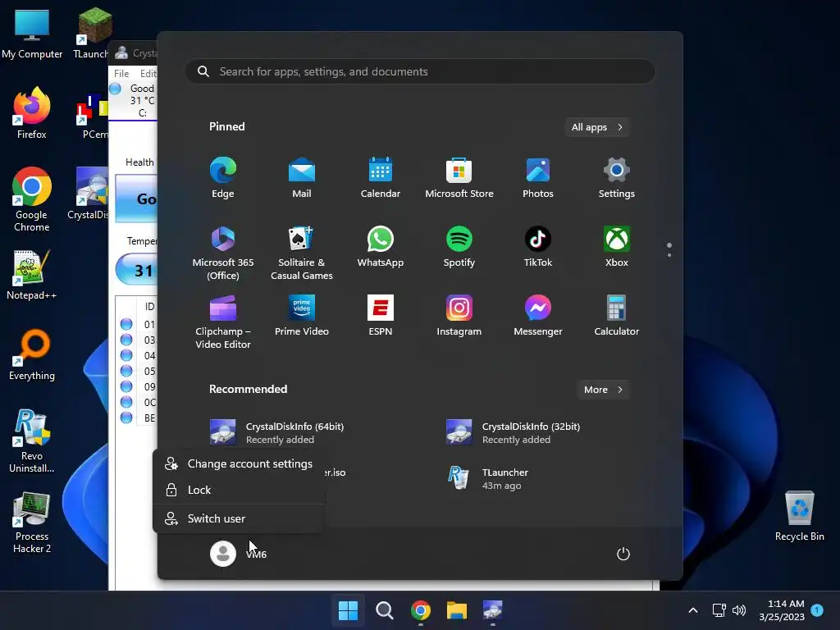Screen dimensions: 840x630
Task: Click the Start button on taskbar
Action: 348,610
